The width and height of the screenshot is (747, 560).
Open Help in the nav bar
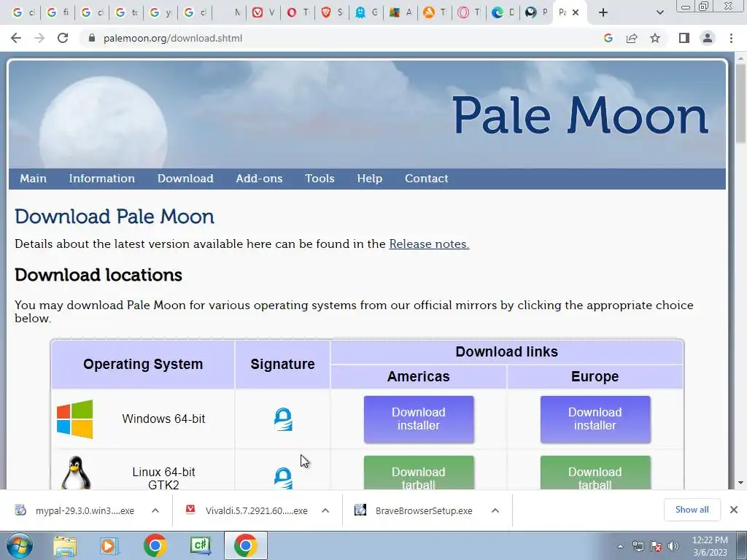point(370,179)
